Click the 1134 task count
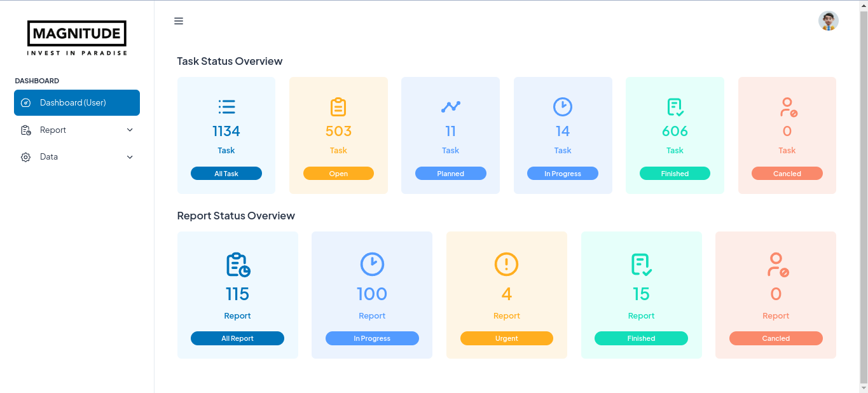Screen dimensions: 868x393 click(x=226, y=131)
